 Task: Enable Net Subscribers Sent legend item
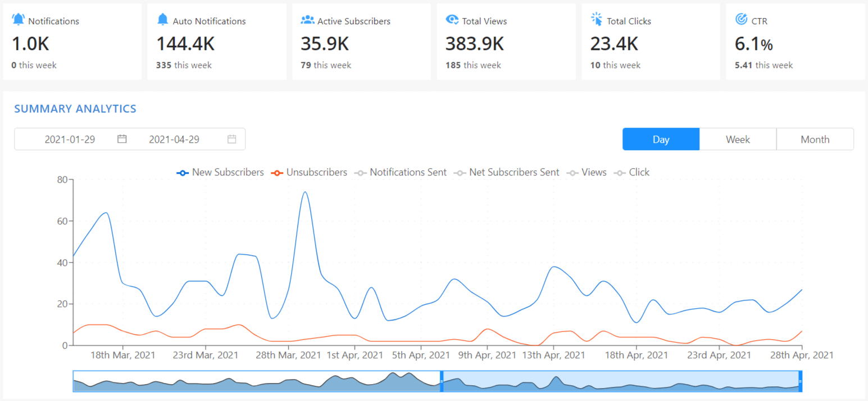coord(507,173)
